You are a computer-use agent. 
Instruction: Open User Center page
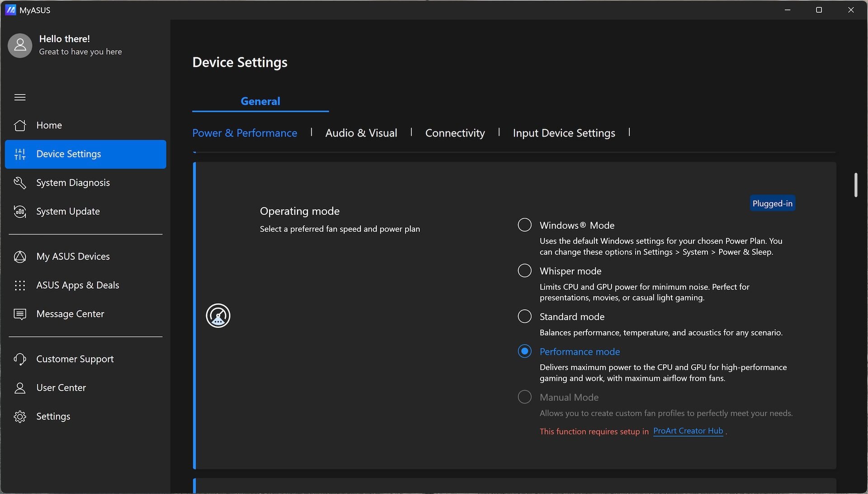[x=85, y=388]
